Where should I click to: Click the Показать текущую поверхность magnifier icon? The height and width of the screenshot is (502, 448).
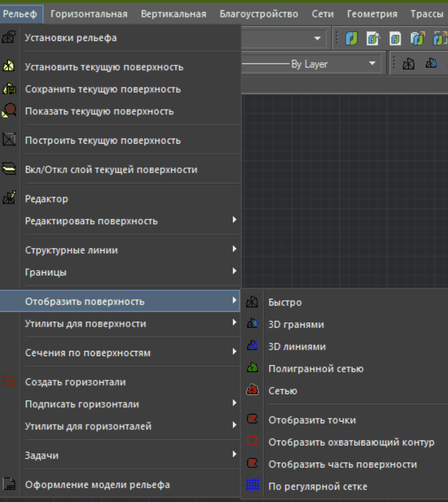point(9,111)
